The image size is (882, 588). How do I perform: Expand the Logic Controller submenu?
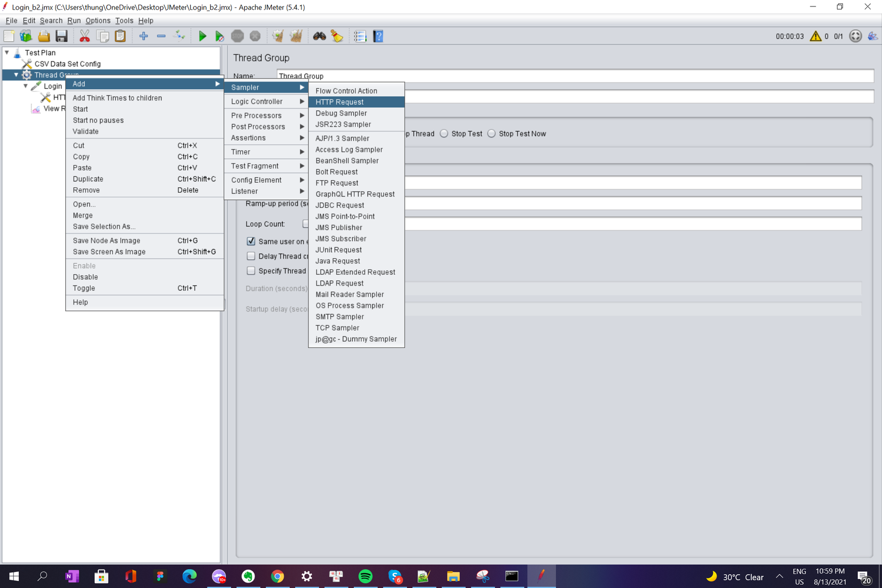coord(267,102)
